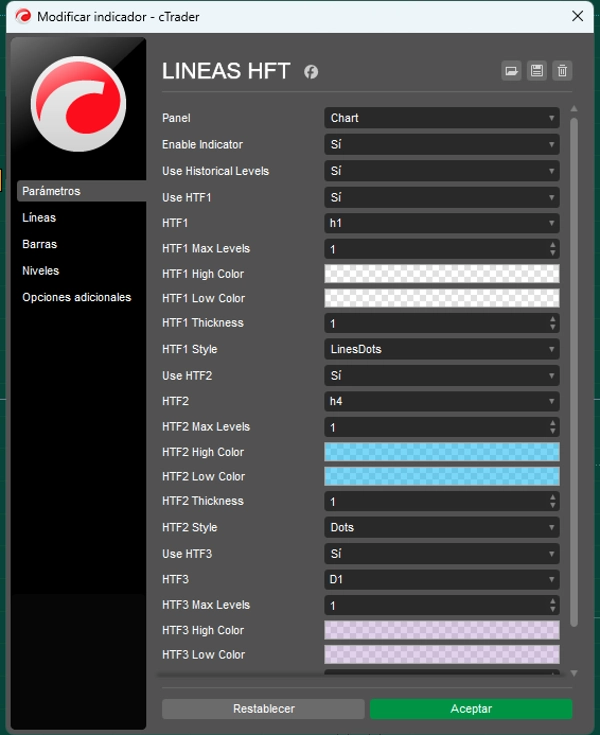Click the vertical scrollbar thumb
This screenshot has height=735, width=600.
pyautogui.click(x=574, y=372)
